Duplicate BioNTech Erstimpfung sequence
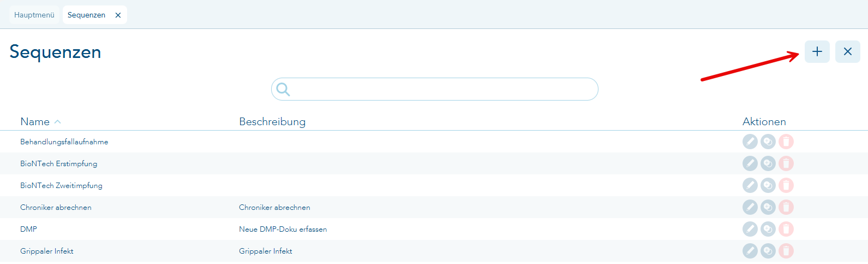 point(768,163)
